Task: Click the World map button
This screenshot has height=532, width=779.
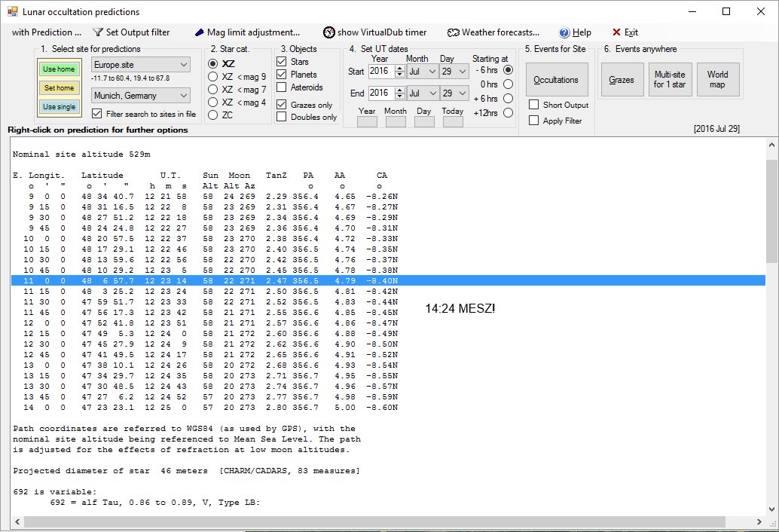Action: (x=717, y=80)
